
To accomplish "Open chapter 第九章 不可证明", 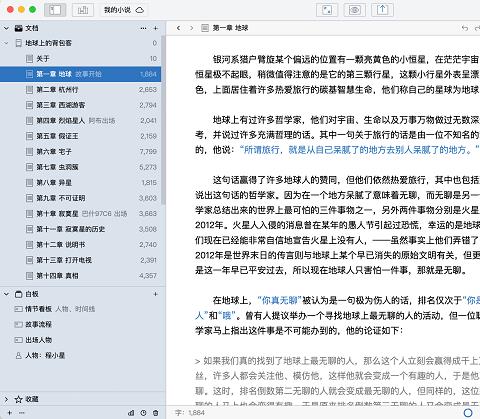I will pos(80,198).
